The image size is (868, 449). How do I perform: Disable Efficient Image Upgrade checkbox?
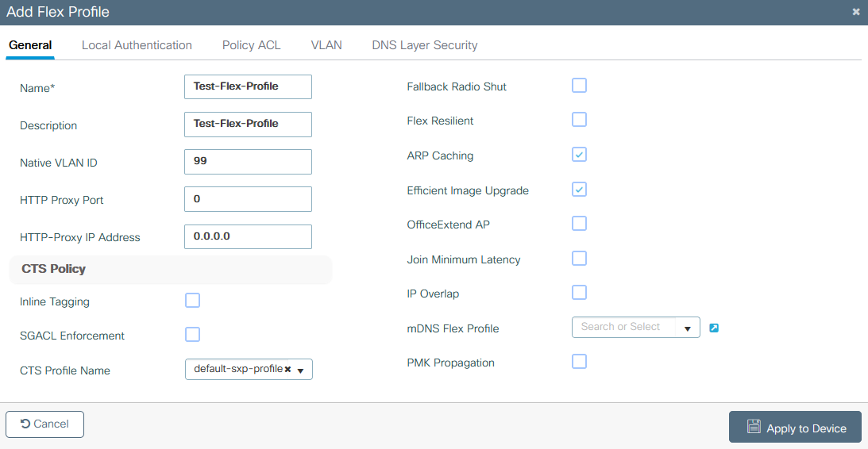click(x=580, y=190)
